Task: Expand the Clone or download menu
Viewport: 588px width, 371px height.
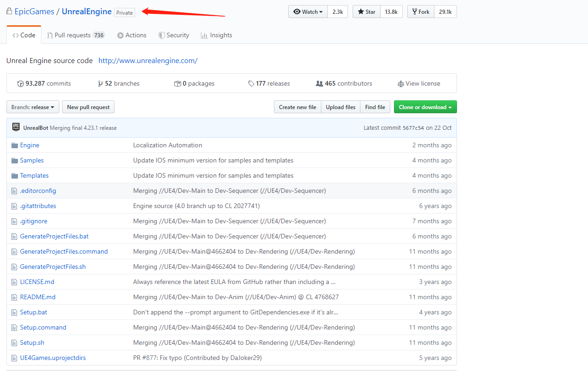Action: tap(425, 107)
